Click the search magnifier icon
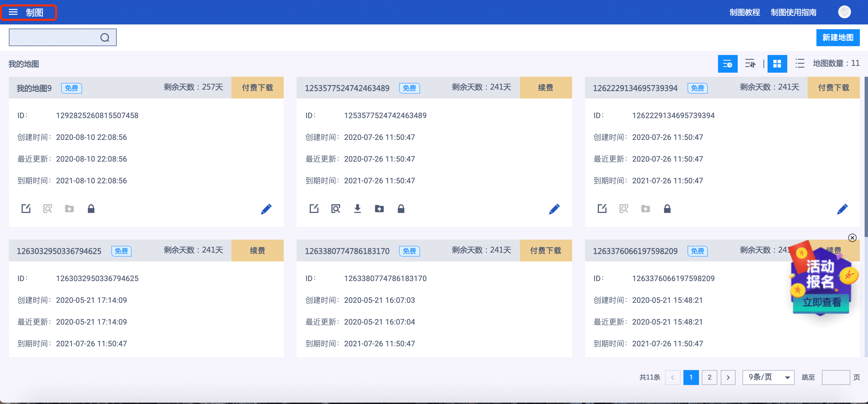 pyautogui.click(x=105, y=37)
